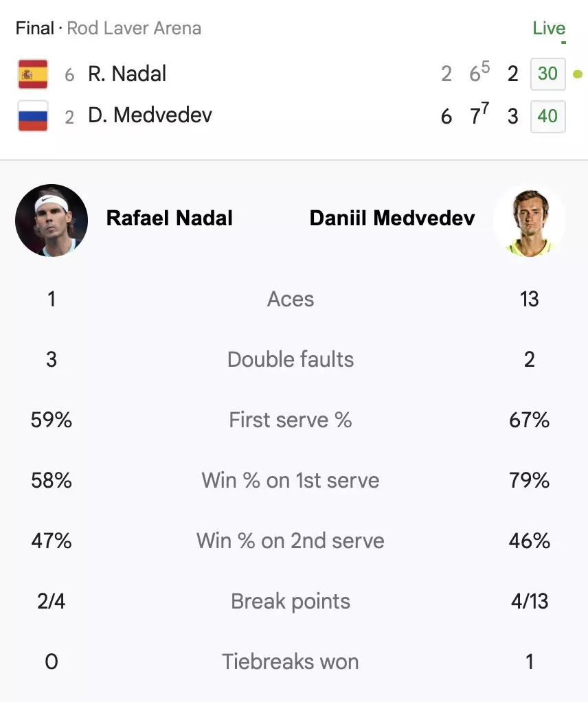Select the Rafael Nadal bold heading
The image size is (588, 702).
tap(170, 219)
